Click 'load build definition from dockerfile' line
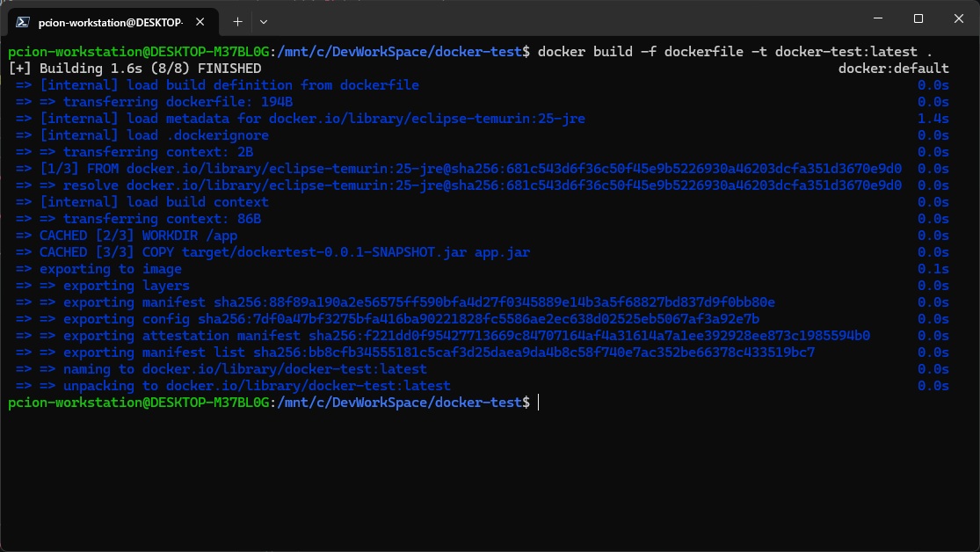This screenshot has width=980, height=552. pos(217,85)
